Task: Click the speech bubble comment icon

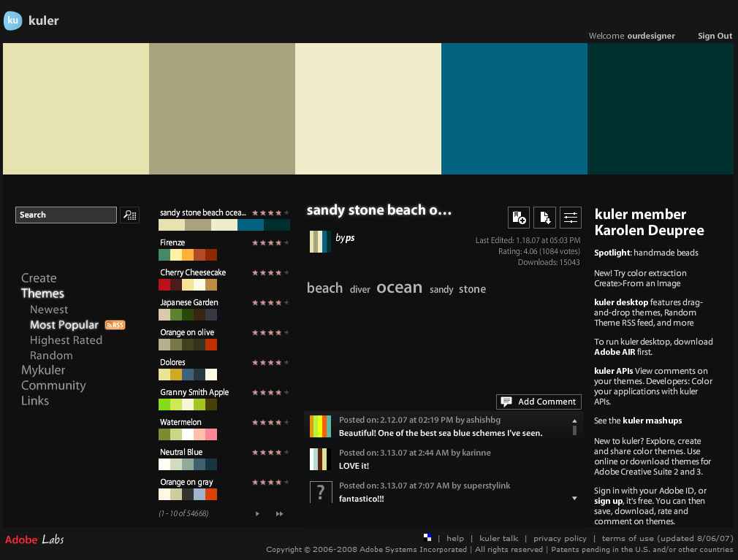Action: pyautogui.click(x=506, y=402)
